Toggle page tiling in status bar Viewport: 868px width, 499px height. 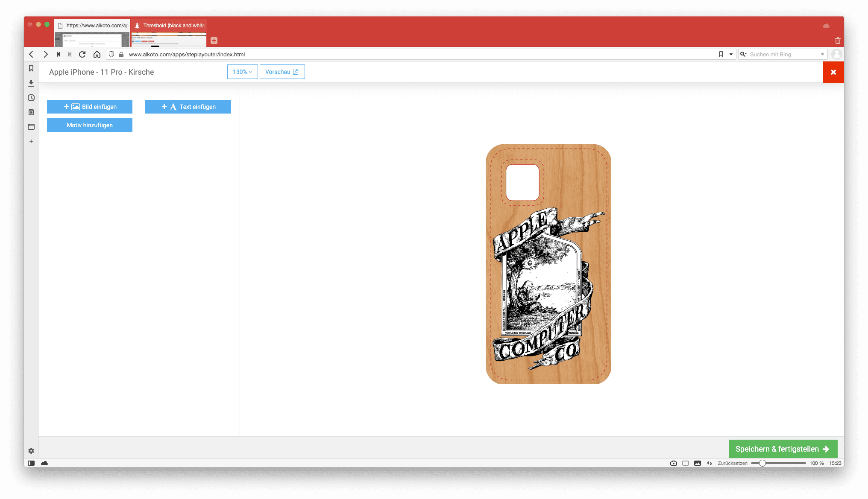click(x=686, y=463)
